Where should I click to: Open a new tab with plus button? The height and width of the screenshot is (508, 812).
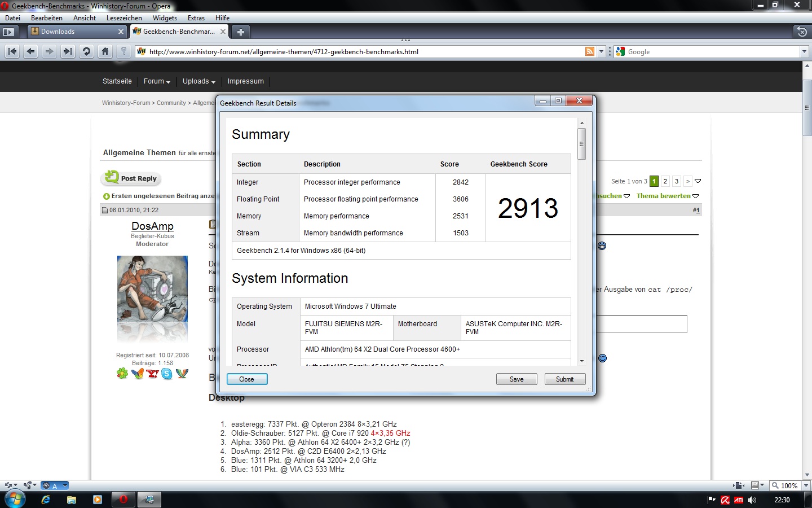[x=241, y=32]
